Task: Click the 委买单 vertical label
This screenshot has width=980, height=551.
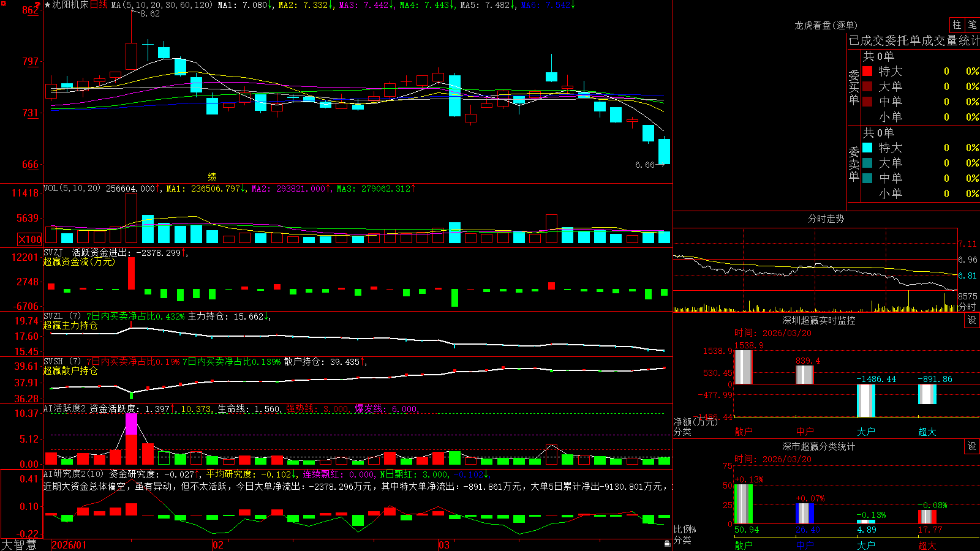Action: tap(854, 87)
